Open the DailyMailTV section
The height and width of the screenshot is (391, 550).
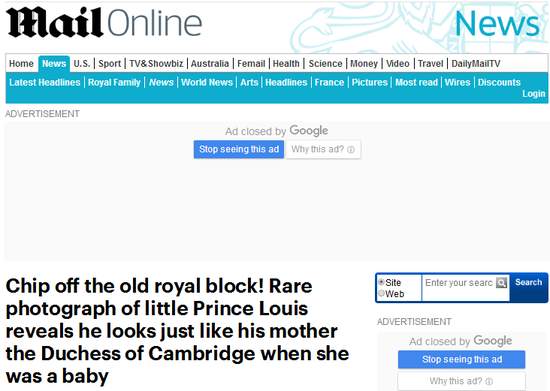tap(476, 64)
